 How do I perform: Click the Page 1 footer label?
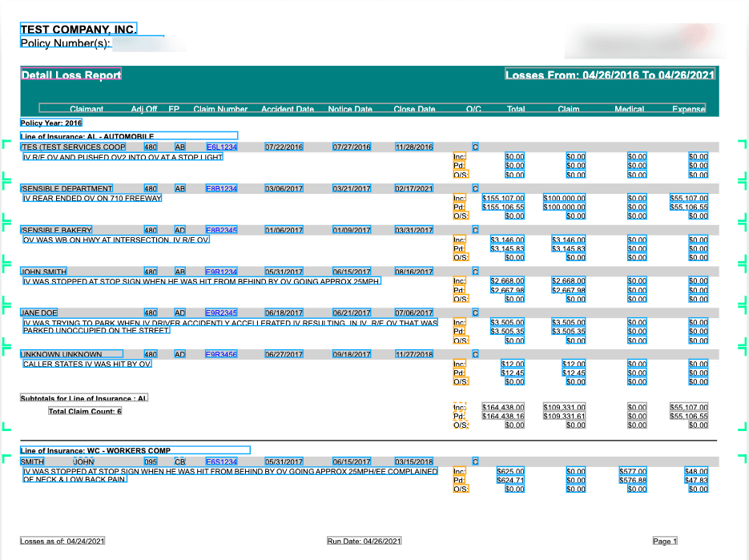click(665, 542)
